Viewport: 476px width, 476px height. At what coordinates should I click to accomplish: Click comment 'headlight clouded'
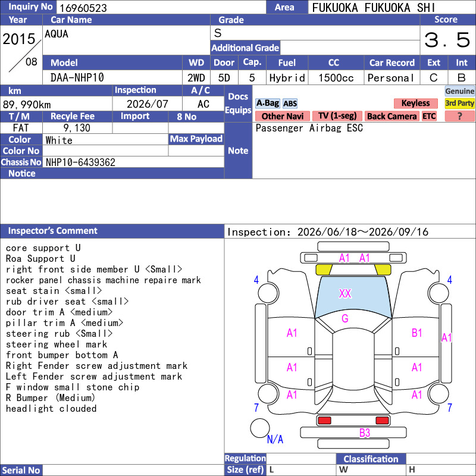(x=51, y=409)
